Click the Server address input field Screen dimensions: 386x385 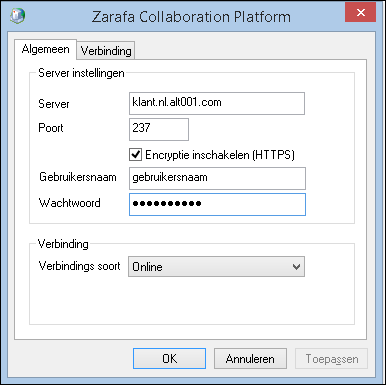coord(217,103)
